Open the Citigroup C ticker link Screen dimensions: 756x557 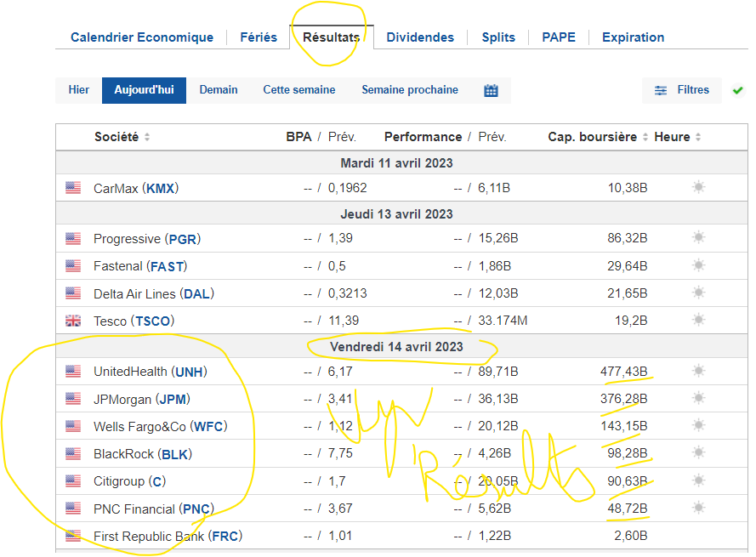pos(157,481)
